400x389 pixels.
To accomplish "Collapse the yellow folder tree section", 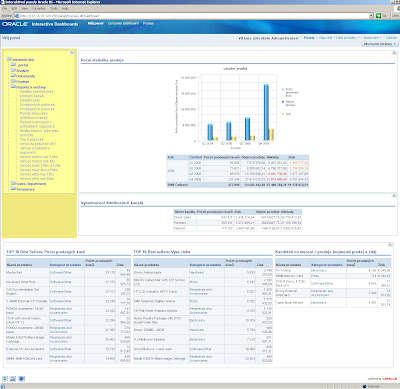I will point(72,53).
